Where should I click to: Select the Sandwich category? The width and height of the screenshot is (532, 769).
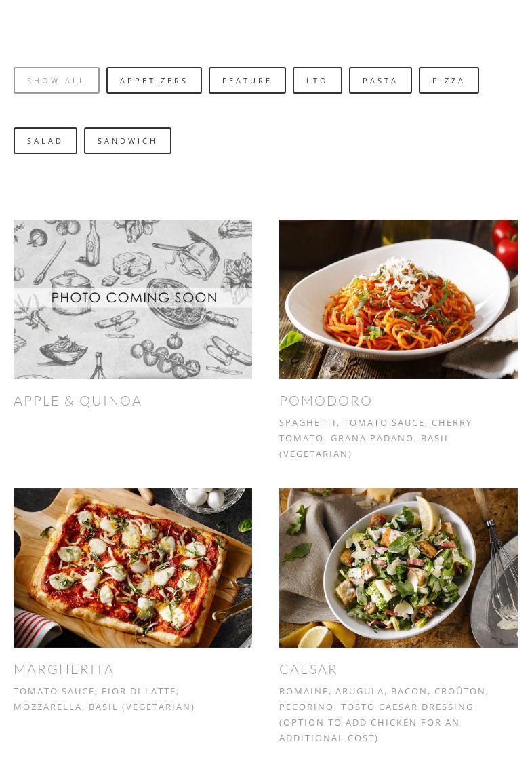pos(127,141)
